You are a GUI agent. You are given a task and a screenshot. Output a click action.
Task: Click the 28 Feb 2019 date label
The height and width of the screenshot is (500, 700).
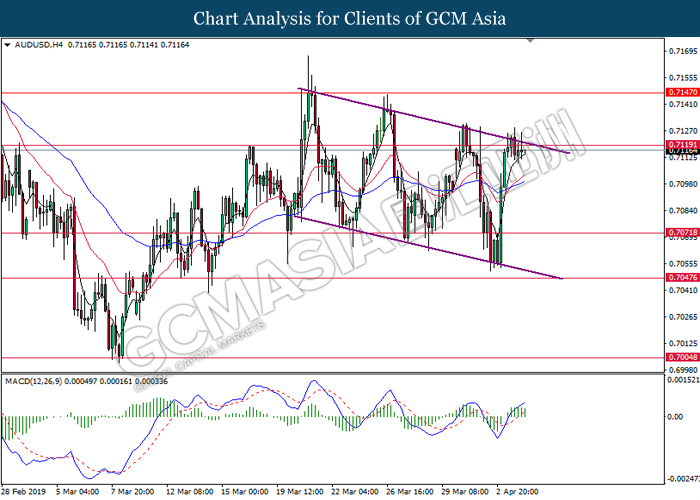pos(23,492)
